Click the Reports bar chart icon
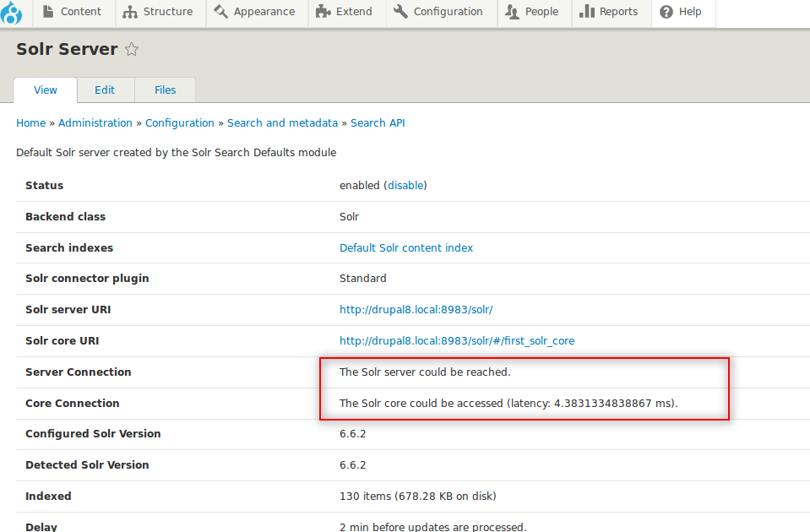 [x=587, y=11]
